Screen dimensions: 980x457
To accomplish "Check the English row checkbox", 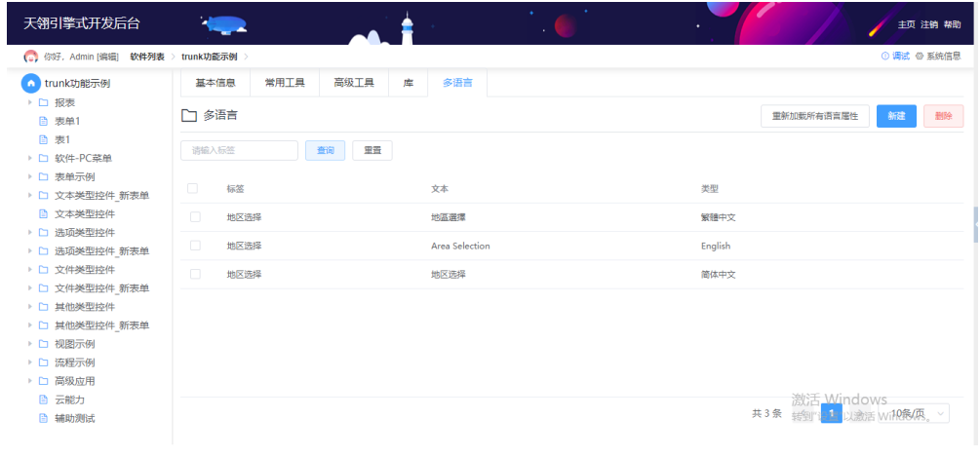I will tap(195, 246).
